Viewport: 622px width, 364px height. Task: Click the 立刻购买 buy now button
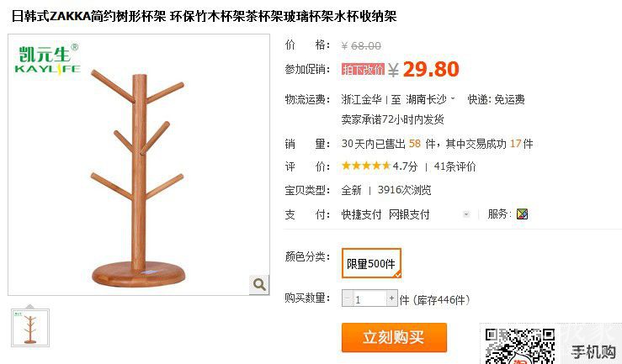coord(394,337)
